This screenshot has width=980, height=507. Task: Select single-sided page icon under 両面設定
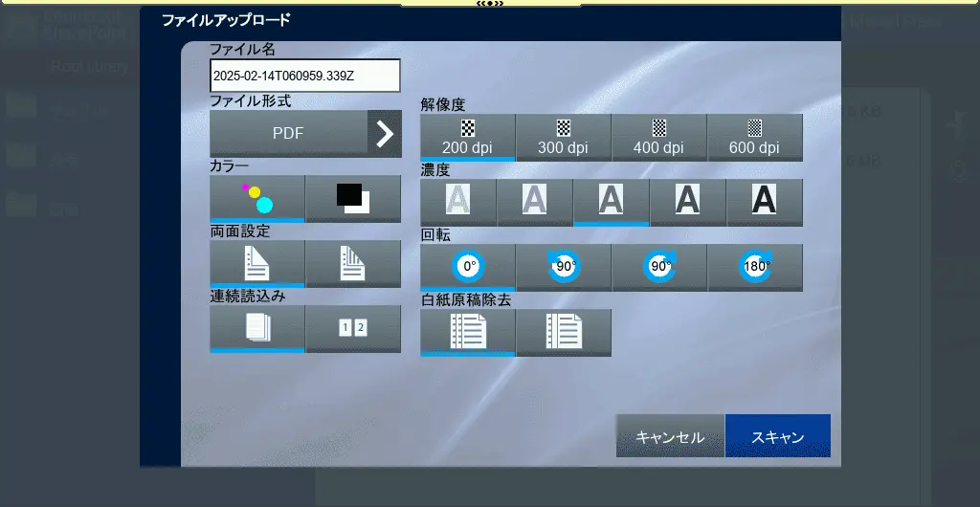257,263
